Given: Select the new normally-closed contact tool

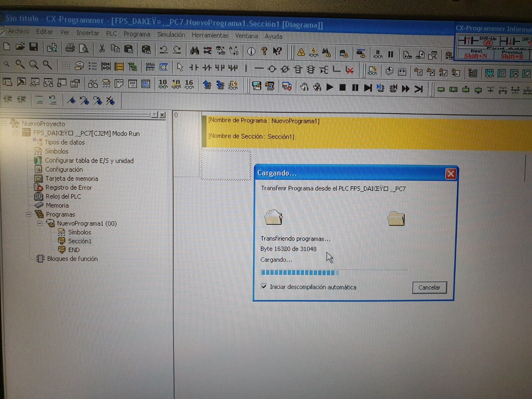Looking at the screenshot, I should coord(207,68).
